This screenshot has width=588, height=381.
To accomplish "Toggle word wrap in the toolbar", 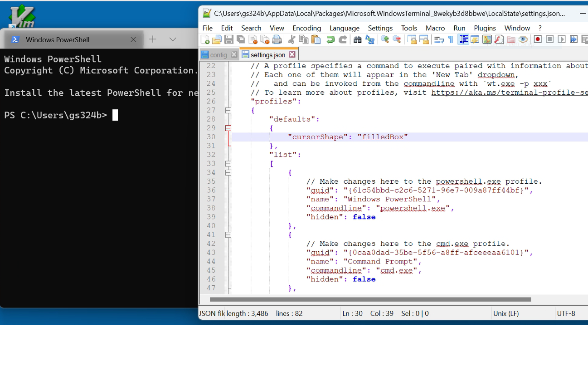I will [439, 39].
